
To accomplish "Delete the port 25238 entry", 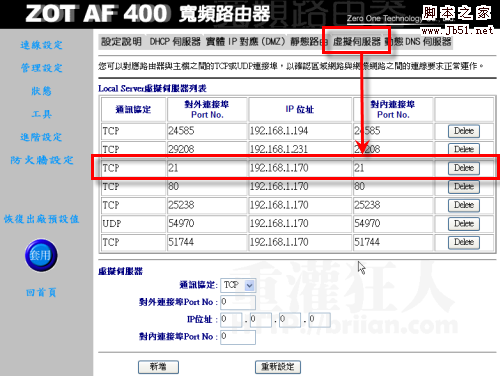I will (464, 205).
